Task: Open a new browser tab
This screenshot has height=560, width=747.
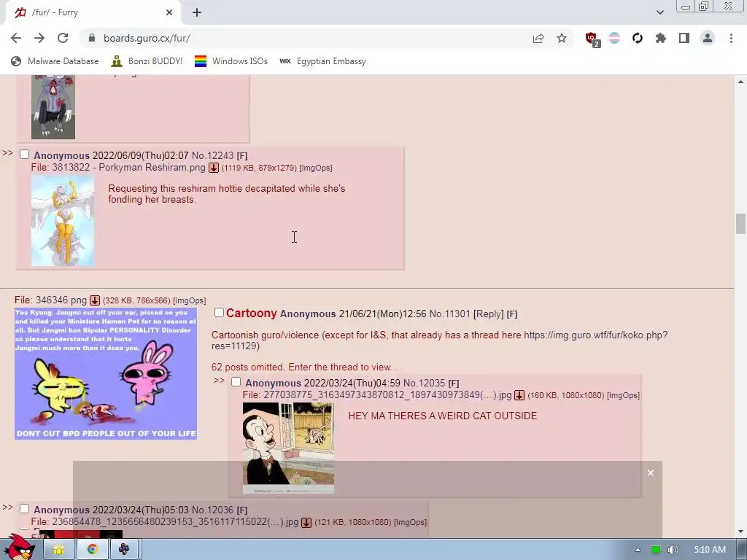Action: coord(197,12)
